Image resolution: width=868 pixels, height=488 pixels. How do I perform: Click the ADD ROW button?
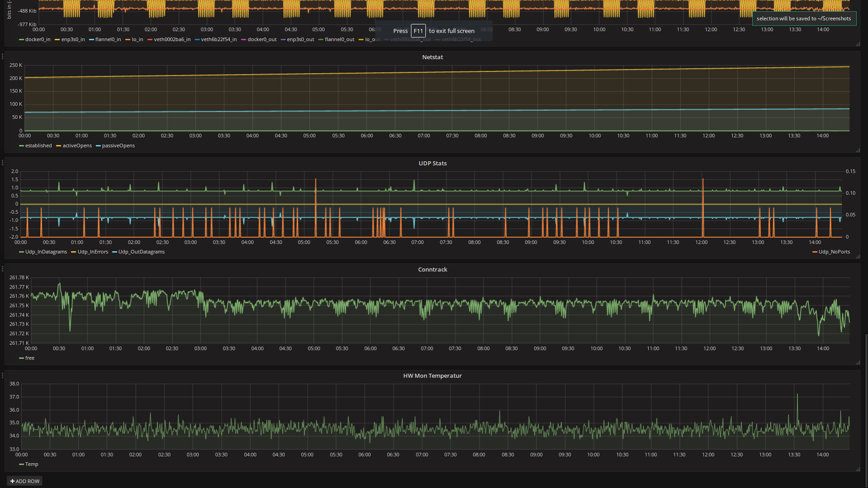point(25,481)
